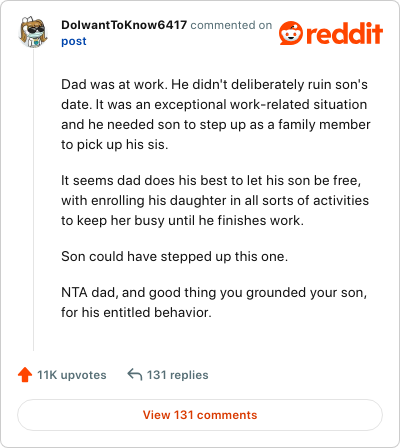Screen dimensions: 400x448
Task: Click the reply arrow icon
Action: coord(135,375)
